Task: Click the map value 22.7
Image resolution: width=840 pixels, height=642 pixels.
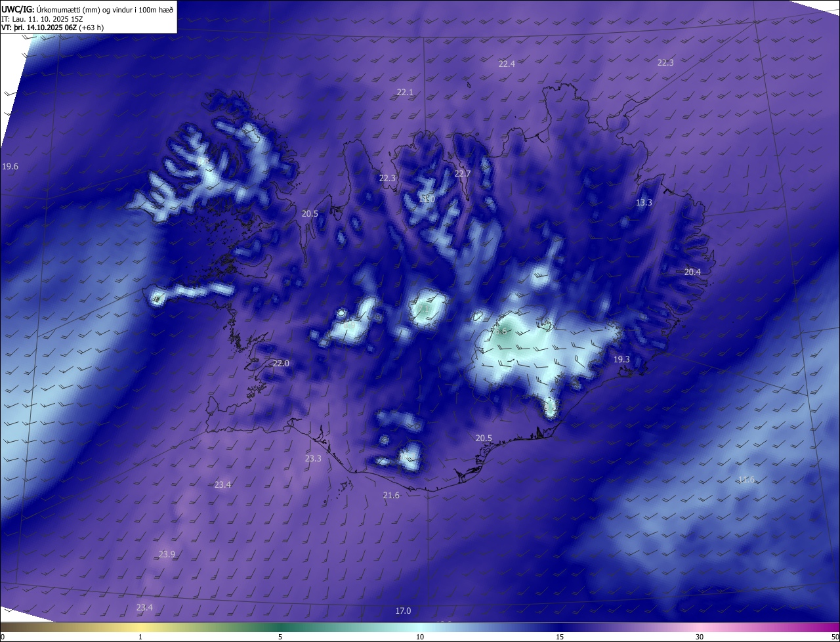Action: [x=463, y=174]
